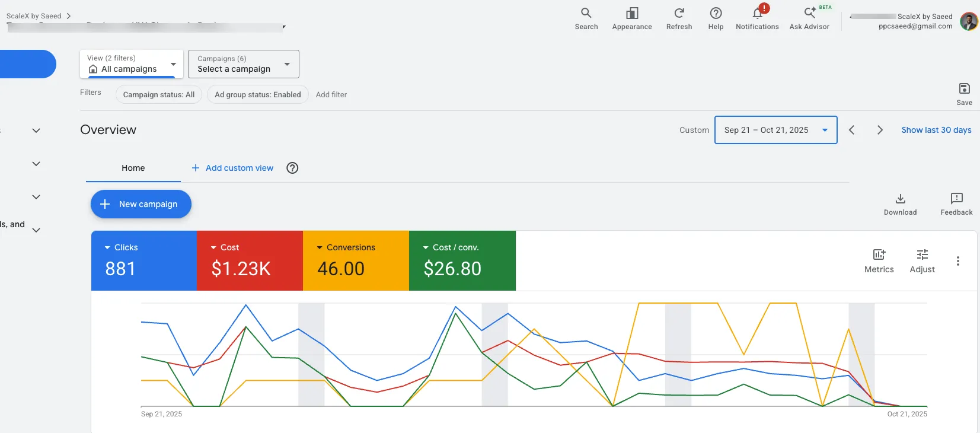Image resolution: width=980 pixels, height=433 pixels.
Task: Open the Search tool in header
Action: click(586, 18)
